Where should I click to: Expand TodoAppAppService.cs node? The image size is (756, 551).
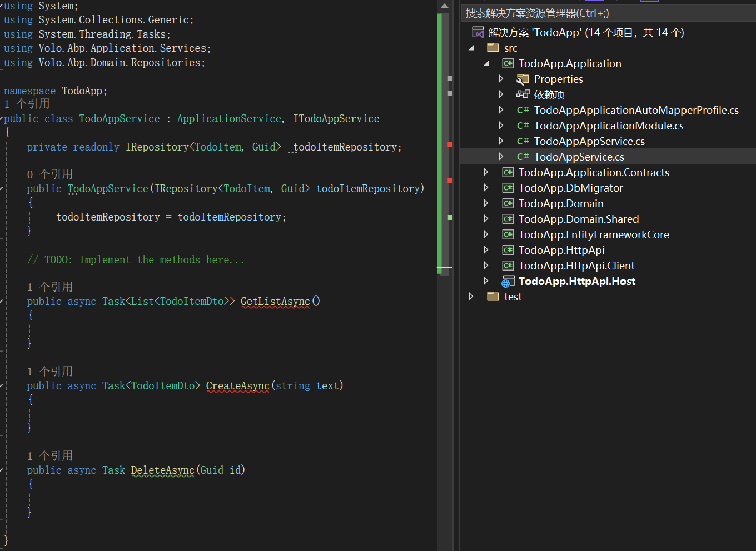click(501, 141)
